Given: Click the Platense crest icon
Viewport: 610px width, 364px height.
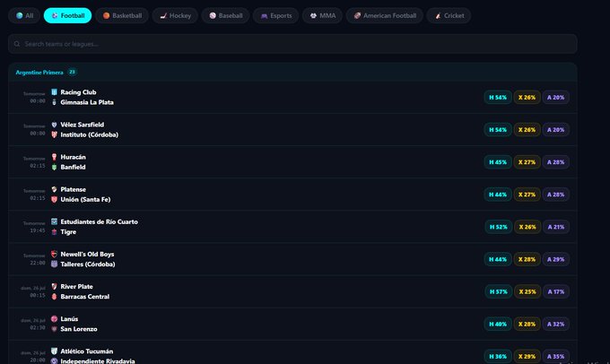Looking at the screenshot, I should [x=54, y=189].
